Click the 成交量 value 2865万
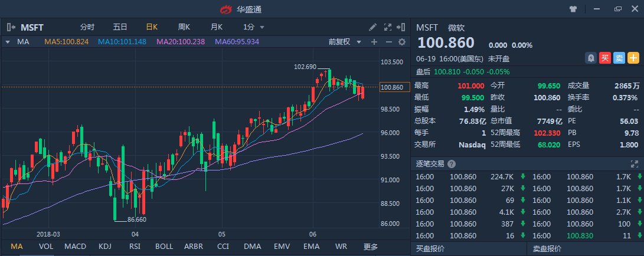644x256 pixels. tap(627, 86)
